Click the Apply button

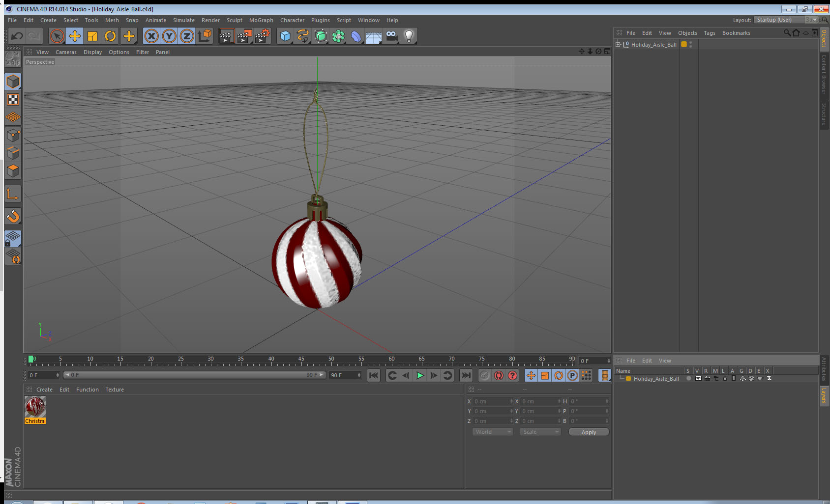point(589,432)
